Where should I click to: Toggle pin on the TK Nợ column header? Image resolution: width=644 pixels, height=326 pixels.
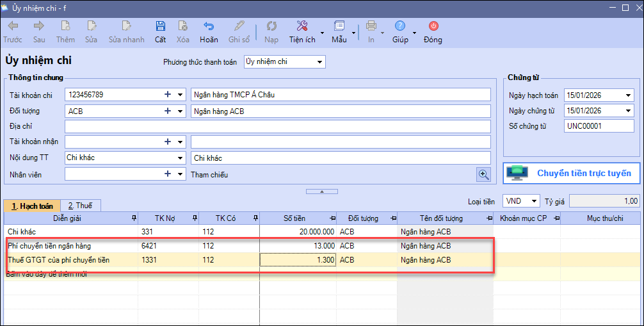click(195, 218)
